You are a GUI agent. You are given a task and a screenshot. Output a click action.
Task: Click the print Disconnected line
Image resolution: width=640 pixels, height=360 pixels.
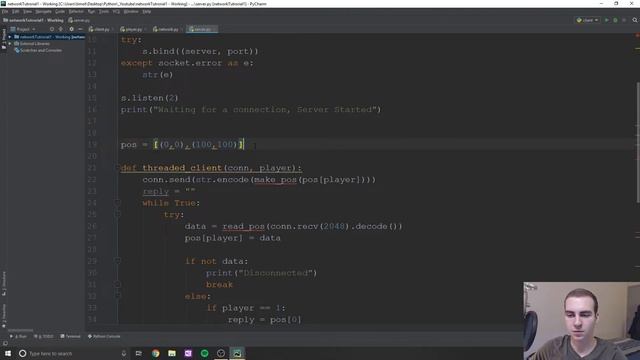[261, 273]
